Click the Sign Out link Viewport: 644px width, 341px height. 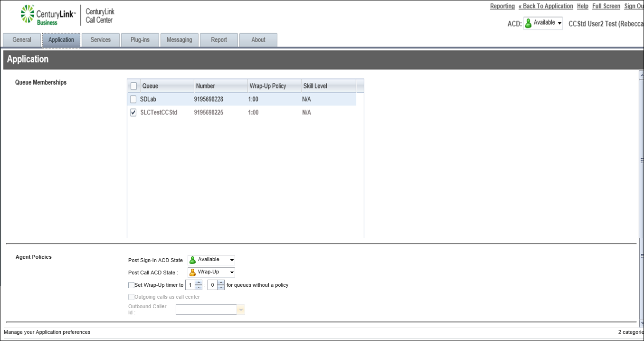point(634,6)
